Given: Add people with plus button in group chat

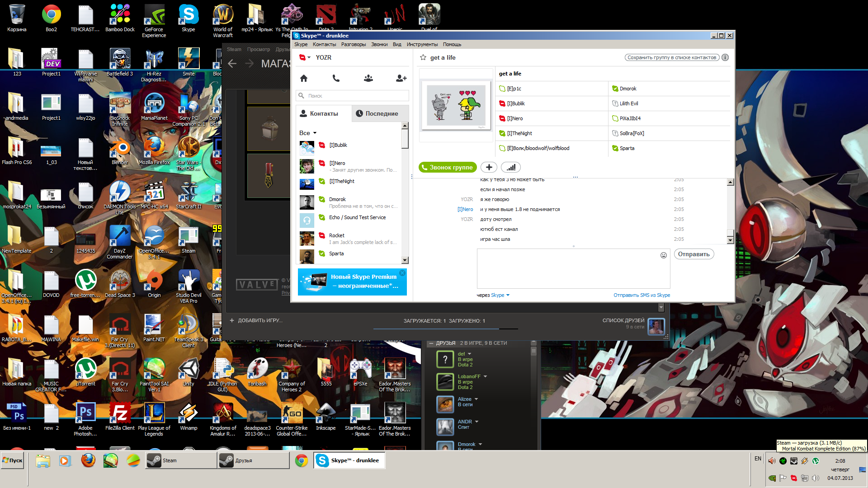Looking at the screenshot, I should (x=489, y=167).
